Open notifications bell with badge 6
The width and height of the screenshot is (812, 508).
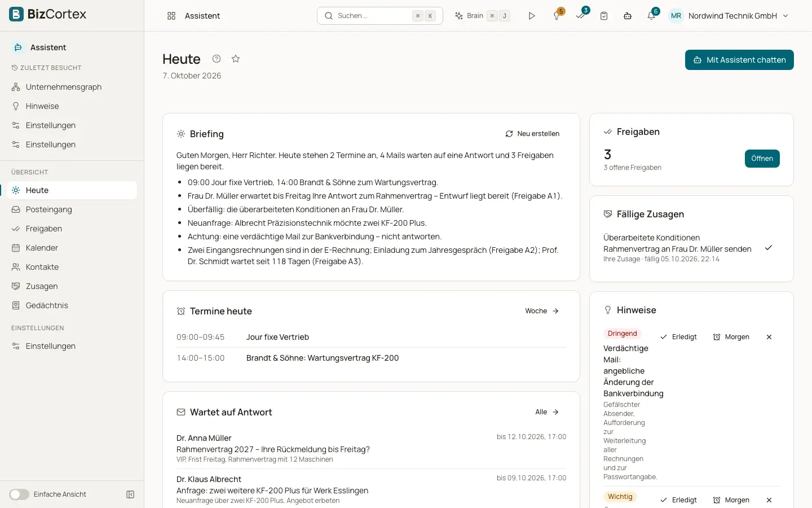(652, 15)
